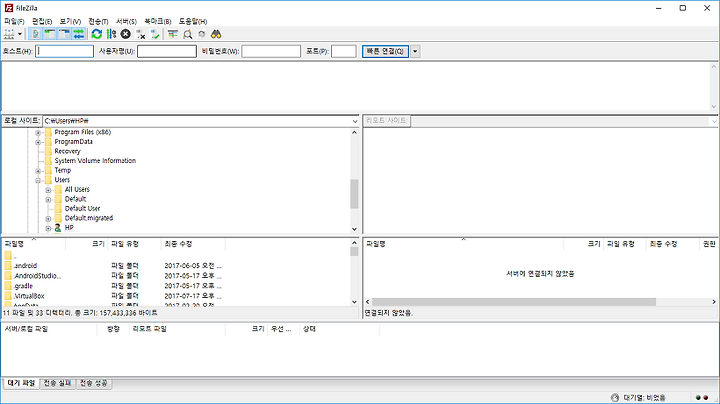Cancel current operation icon
720x404 pixels.
125,34
